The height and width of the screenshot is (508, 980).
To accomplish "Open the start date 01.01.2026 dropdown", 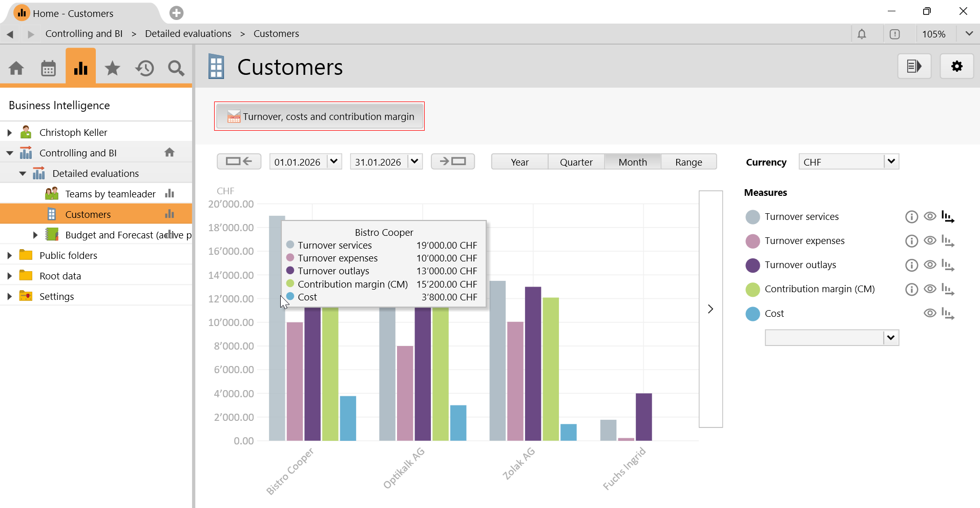I will click(x=334, y=161).
